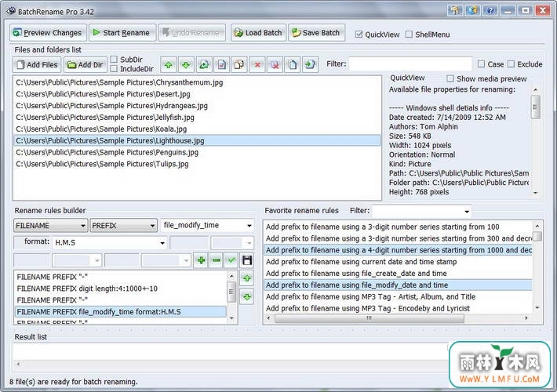This screenshot has width=557, height=392.
Task: Select favorite 'file_create_date and time' rule
Action: 398,274
